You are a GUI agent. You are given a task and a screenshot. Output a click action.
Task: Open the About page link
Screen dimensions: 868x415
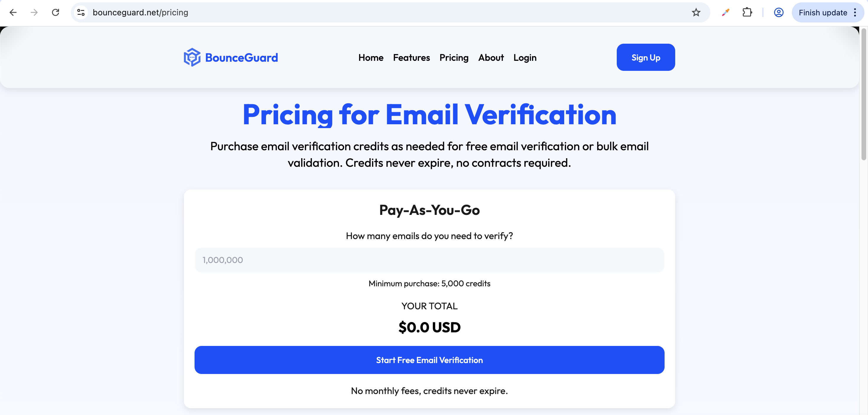[x=491, y=58]
